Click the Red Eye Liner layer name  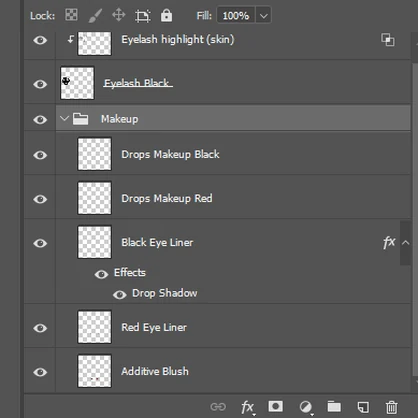154,327
